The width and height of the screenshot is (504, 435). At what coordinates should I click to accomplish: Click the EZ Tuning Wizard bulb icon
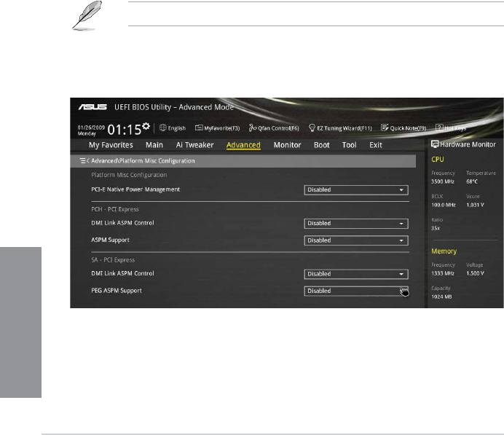pyautogui.click(x=312, y=128)
